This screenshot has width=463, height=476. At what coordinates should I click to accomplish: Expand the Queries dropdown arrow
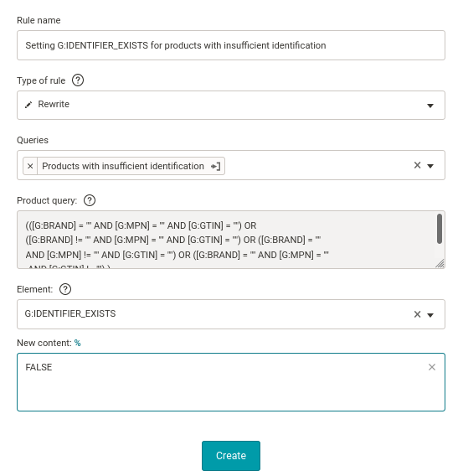pos(430,166)
